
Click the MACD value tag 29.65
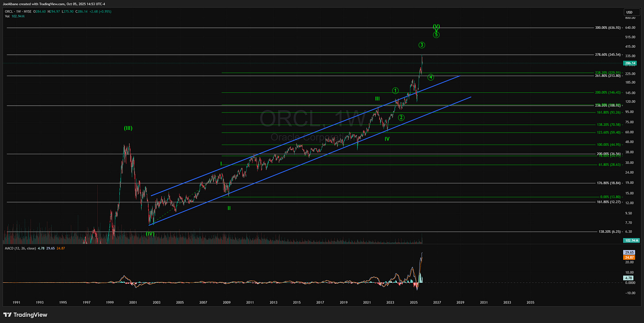(x=629, y=252)
